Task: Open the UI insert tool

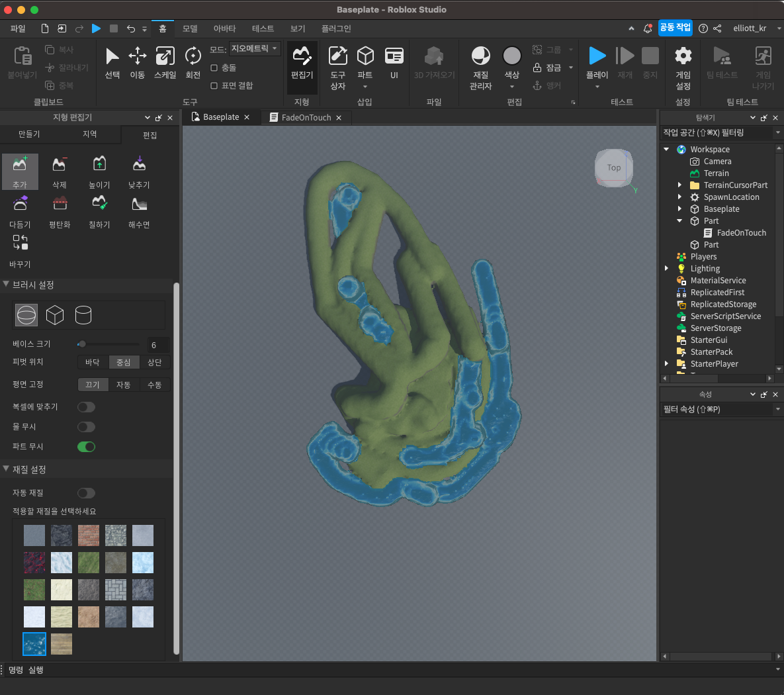Action: (394, 62)
